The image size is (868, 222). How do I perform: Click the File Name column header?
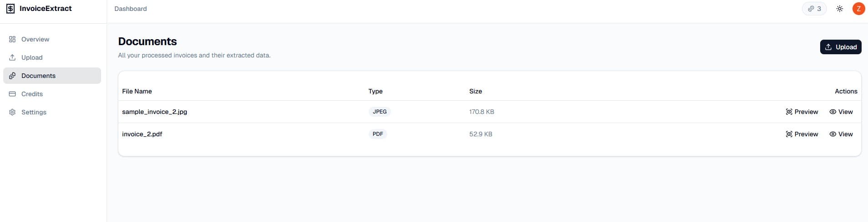(137, 91)
